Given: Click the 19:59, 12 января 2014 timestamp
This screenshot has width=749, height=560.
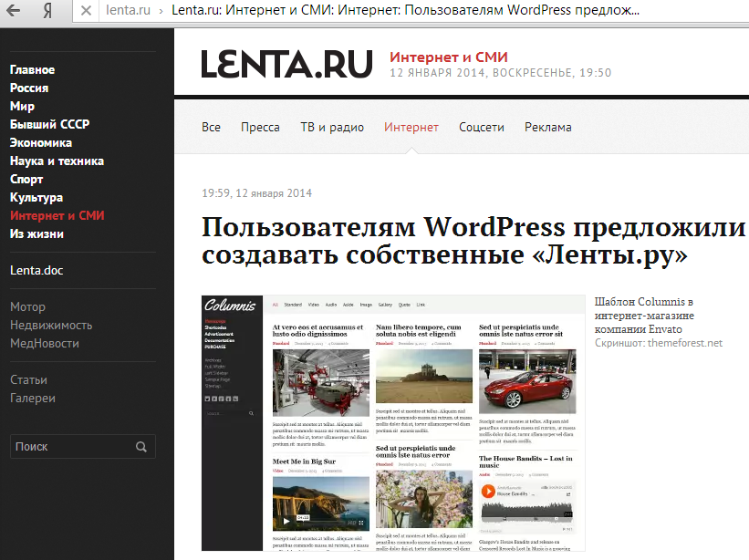Looking at the screenshot, I should pyautogui.click(x=257, y=193).
